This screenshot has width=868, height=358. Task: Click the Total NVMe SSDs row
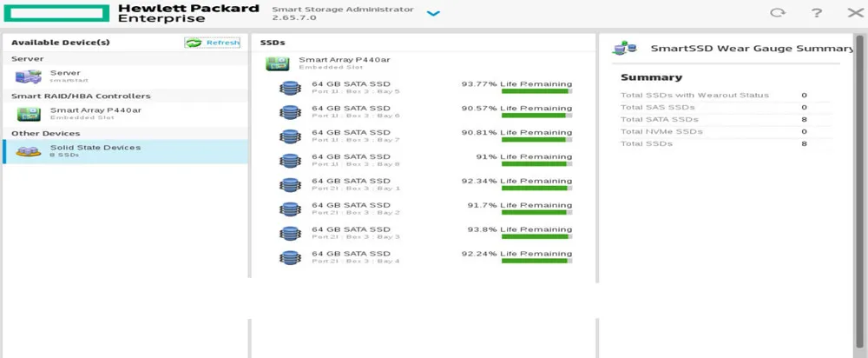[x=725, y=132]
